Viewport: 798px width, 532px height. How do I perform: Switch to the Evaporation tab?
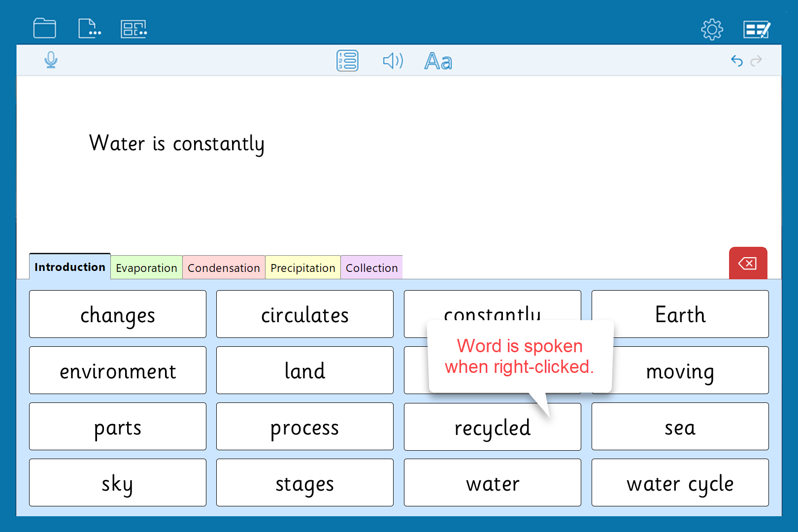click(146, 268)
